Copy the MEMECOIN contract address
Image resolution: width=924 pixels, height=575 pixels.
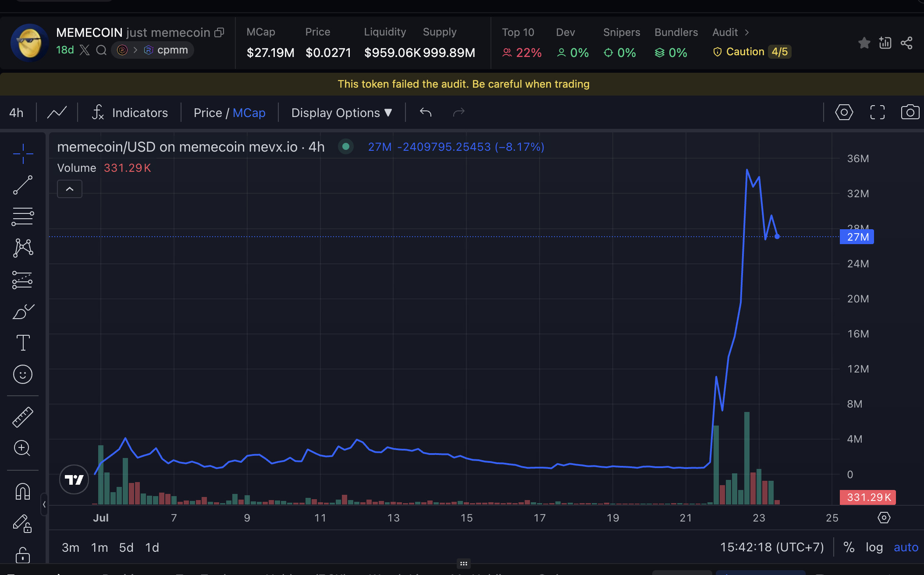(x=219, y=32)
